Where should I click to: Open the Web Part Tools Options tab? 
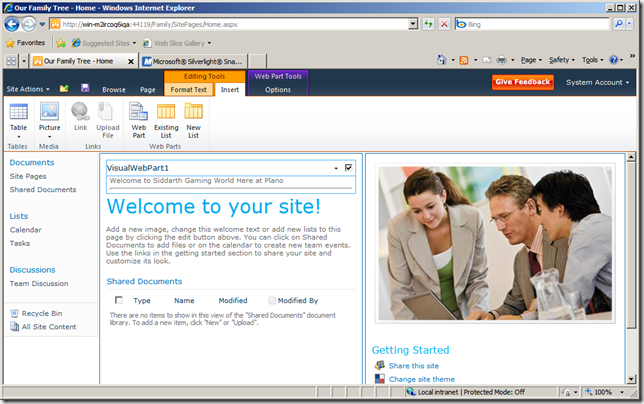[278, 90]
